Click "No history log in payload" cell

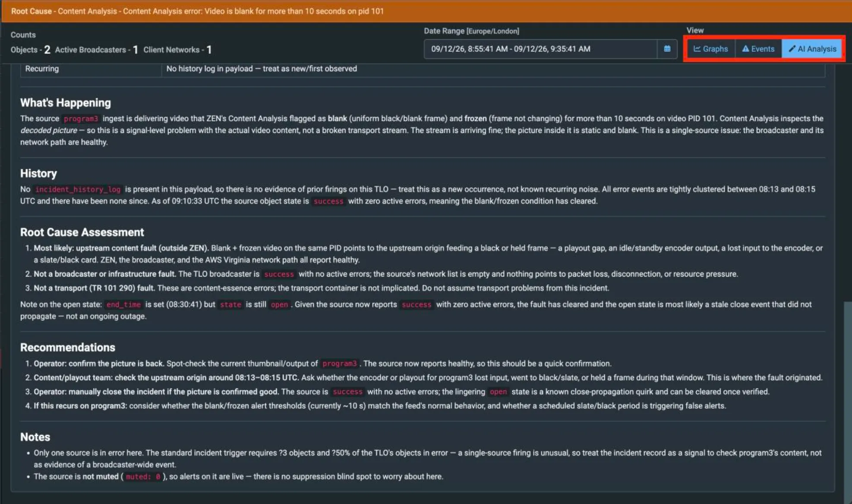point(493,69)
